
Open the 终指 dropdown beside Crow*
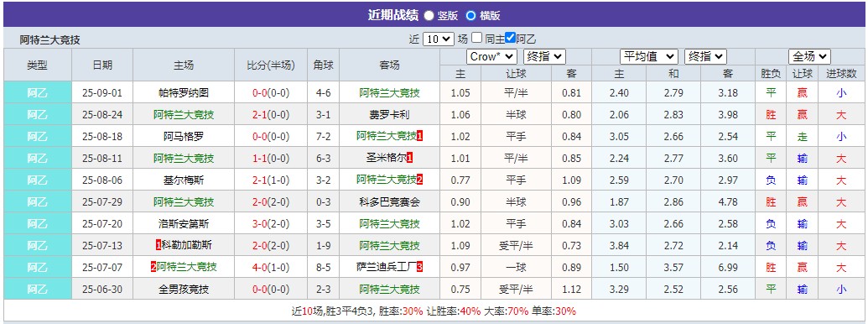click(x=544, y=56)
